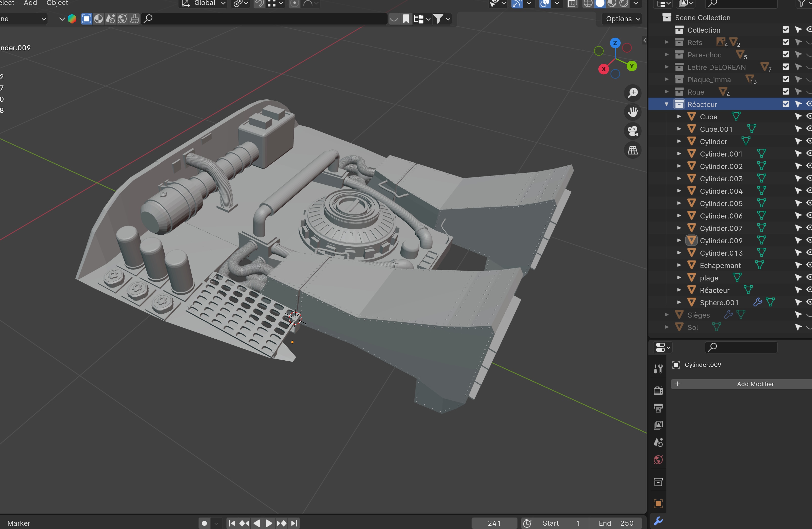Open the Scene properties tab
The image size is (812, 529).
tap(658, 443)
